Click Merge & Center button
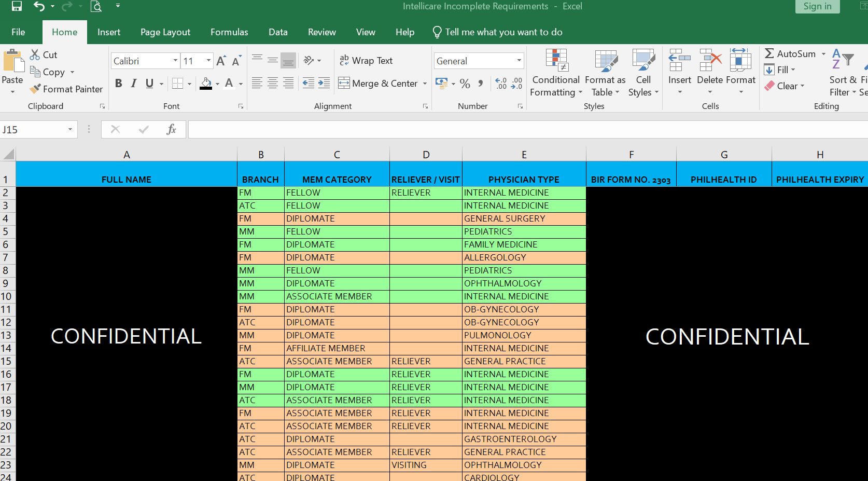This screenshot has width=868, height=481. point(379,83)
